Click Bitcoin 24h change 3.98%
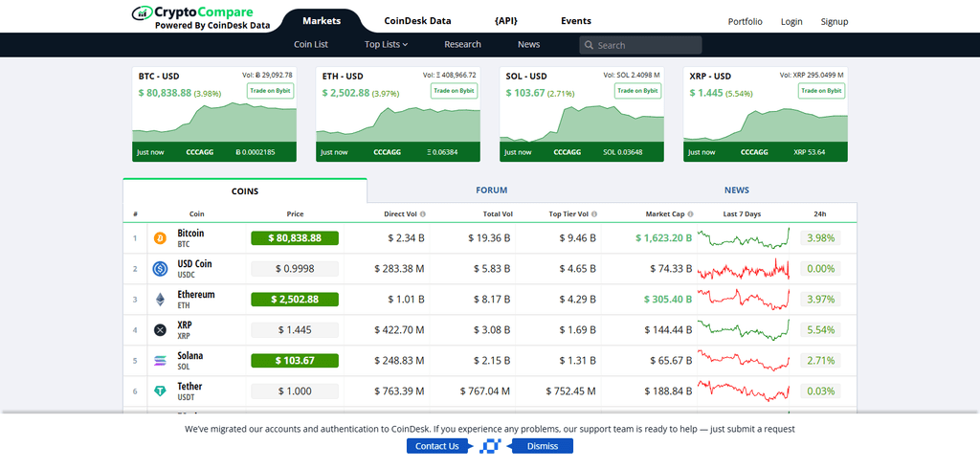 tap(820, 238)
